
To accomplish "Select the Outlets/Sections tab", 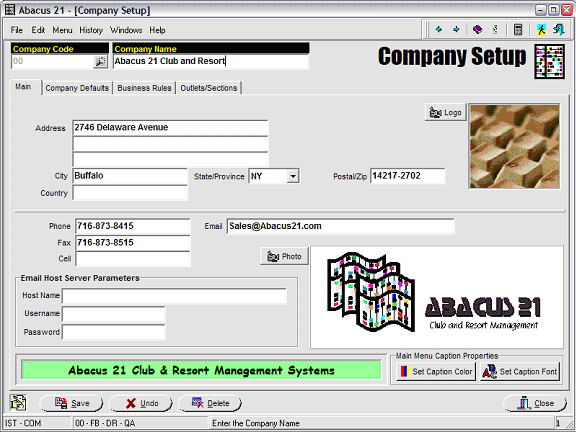I will click(x=209, y=88).
